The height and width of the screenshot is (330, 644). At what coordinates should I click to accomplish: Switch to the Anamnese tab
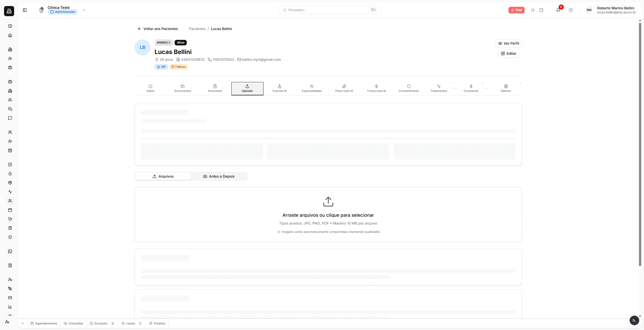[215, 88]
